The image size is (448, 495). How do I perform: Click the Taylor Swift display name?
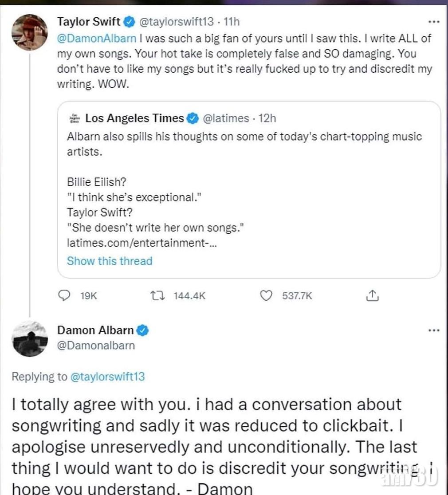(x=89, y=21)
